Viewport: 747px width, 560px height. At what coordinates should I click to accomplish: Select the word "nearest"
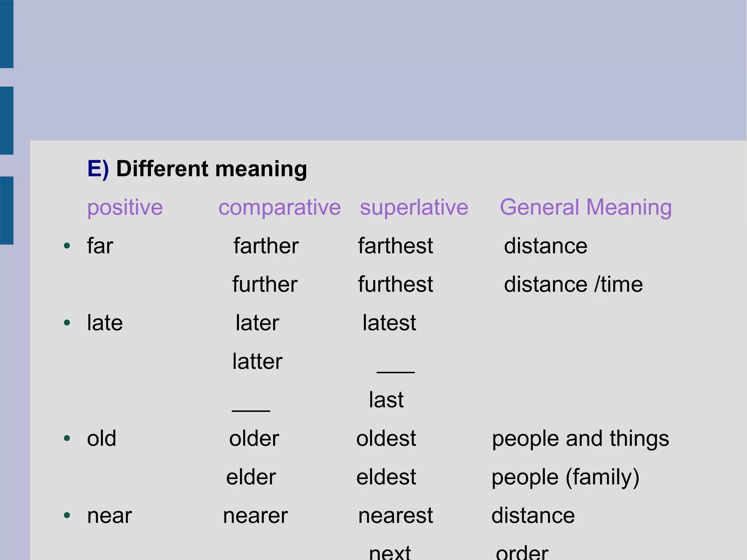[x=395, y=516]
